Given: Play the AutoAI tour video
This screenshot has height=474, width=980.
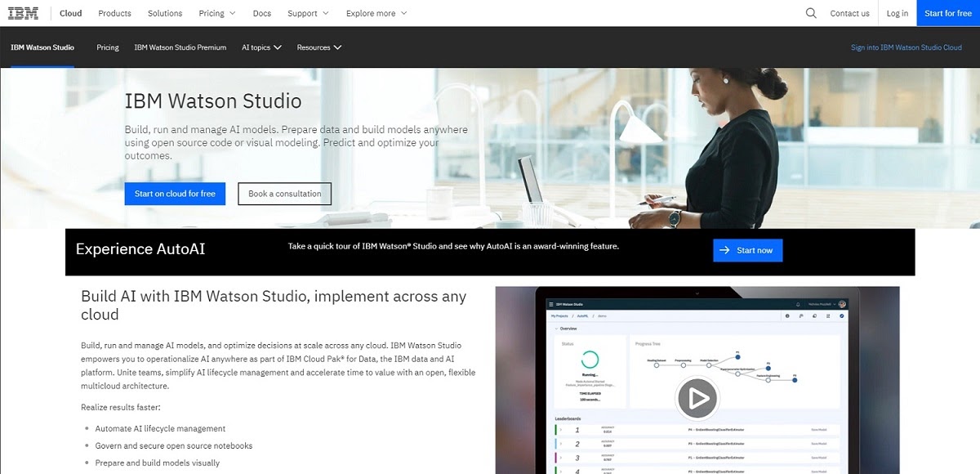Looking at the screenshot, I should point(698,398).
